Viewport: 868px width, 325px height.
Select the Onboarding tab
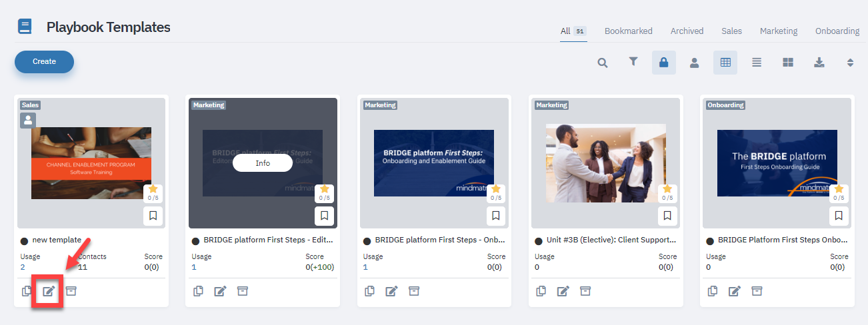[837, 31]
